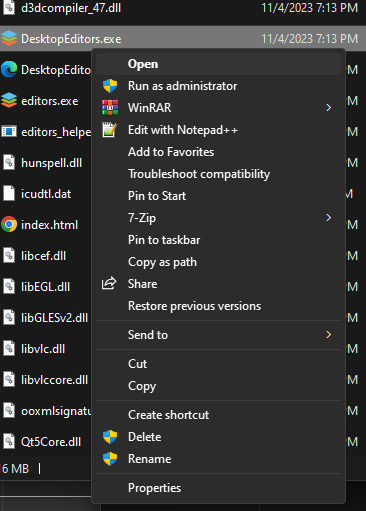Click the Notepad++ icon in menu
The image size is (366, 511).
110,130
